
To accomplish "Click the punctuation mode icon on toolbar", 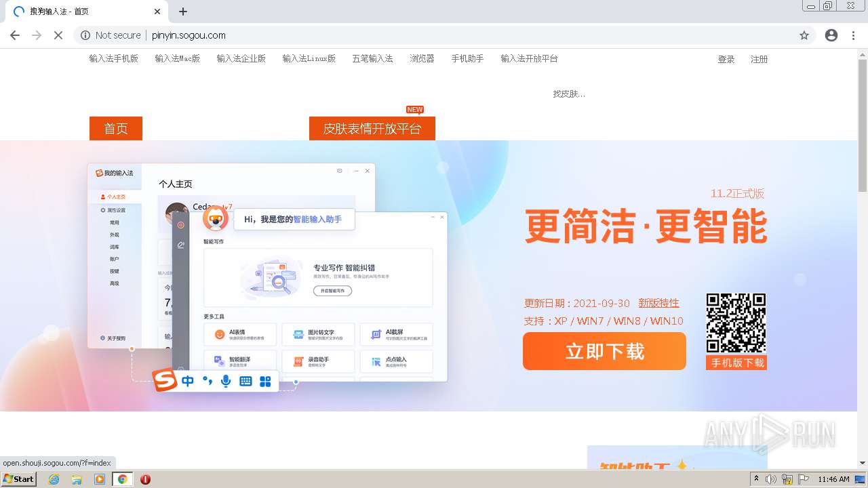I will 208,382.
